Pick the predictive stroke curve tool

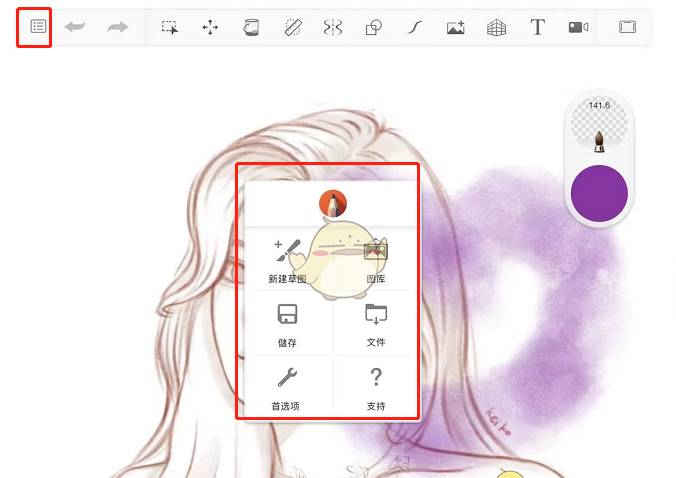pyautogui.click(x=414, y=28)
